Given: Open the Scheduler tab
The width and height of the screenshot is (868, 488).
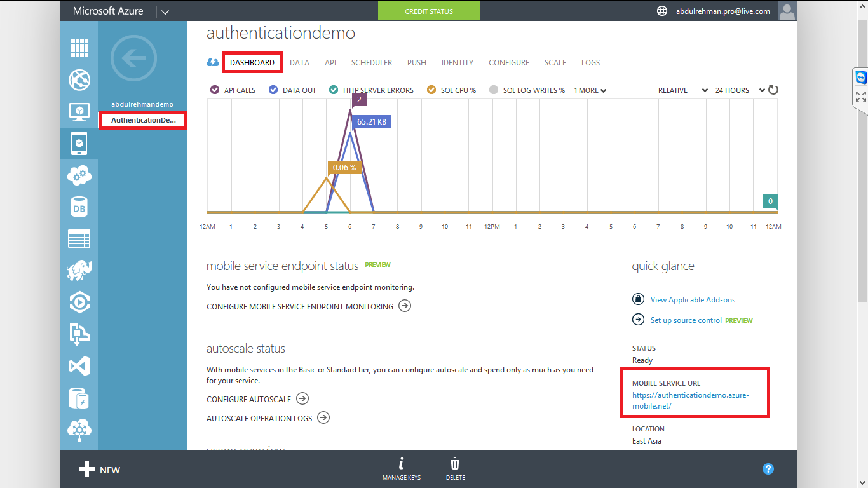Looking at the screenshot, I should (x=372, y=63).
